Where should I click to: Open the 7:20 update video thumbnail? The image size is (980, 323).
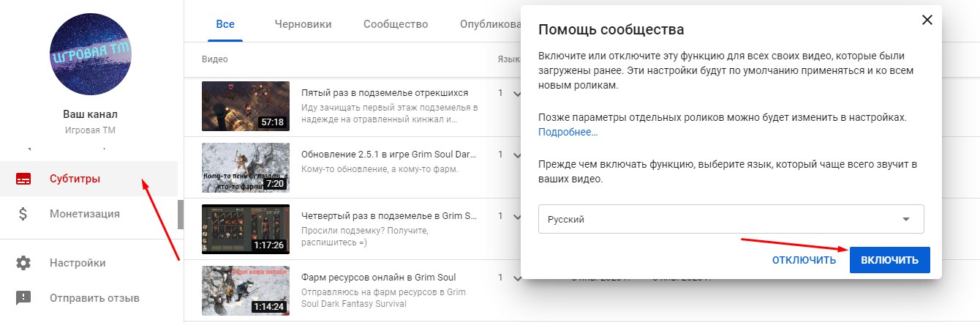(245, 167)
